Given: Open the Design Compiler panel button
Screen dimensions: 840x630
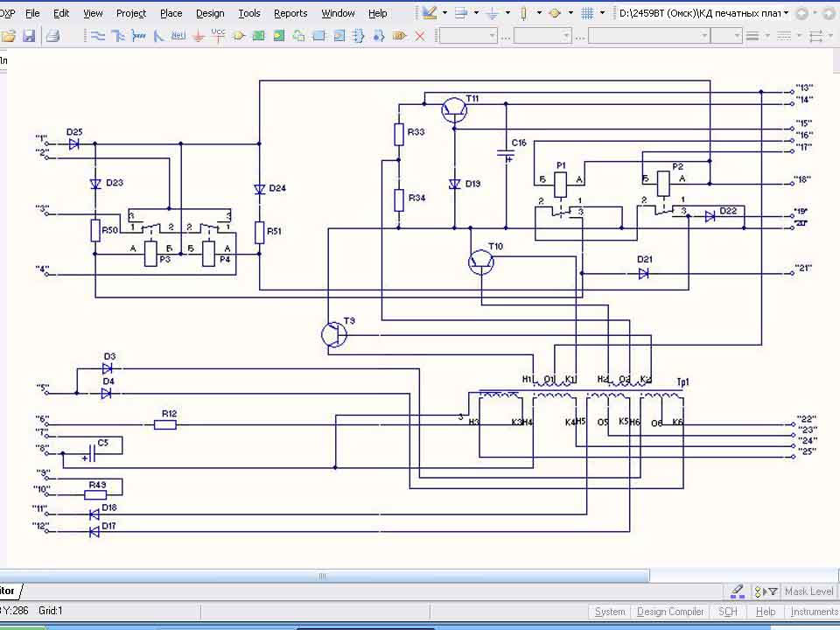Looking at the screenshot, I should 670,612.
